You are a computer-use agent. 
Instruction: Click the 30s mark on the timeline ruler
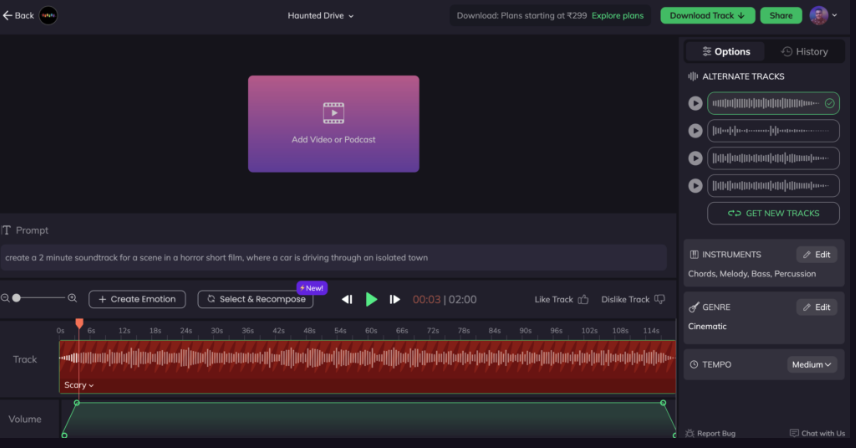[x=217, y=331]
